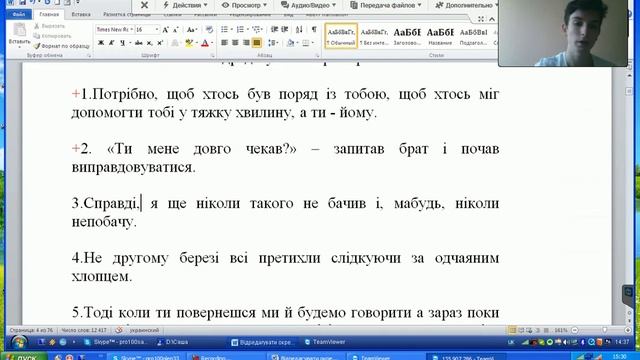Open TeamViewer Действия menu
The width and height of the screenshot is (640, 360).
tap(185, 5)
